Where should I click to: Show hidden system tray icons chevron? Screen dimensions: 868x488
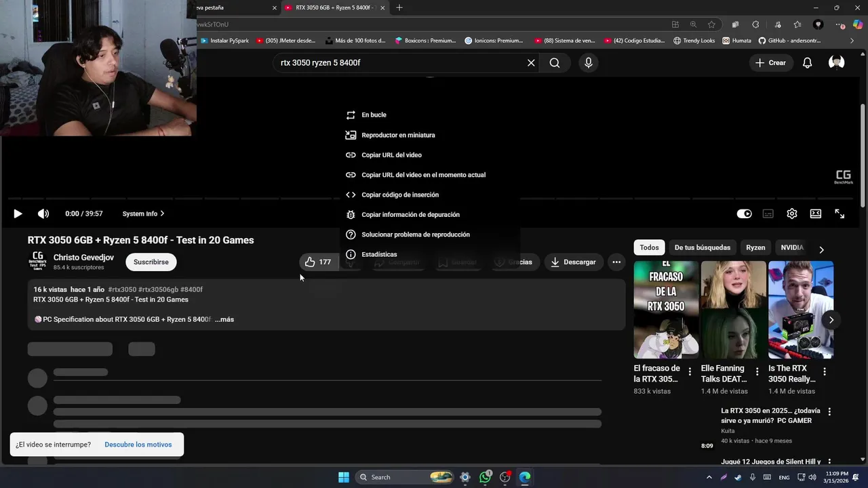coord(709,477)
